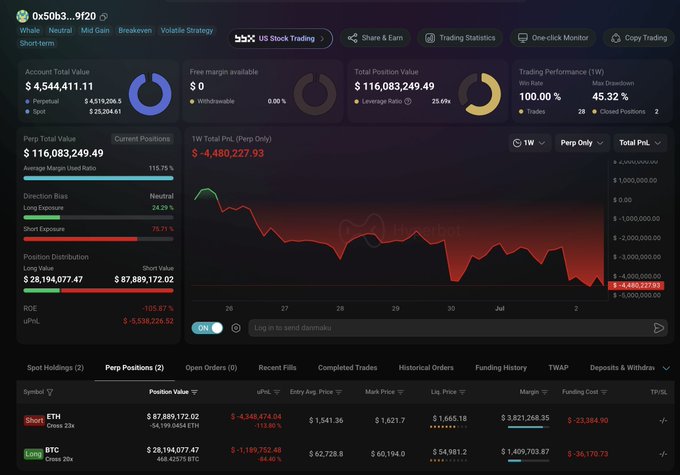
Task: Sort by Mark Price icon
Action: click(400, 392)
